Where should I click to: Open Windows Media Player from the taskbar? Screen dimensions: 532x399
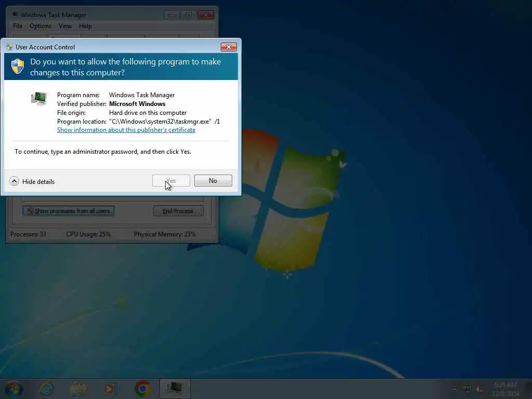pos(110,389)
